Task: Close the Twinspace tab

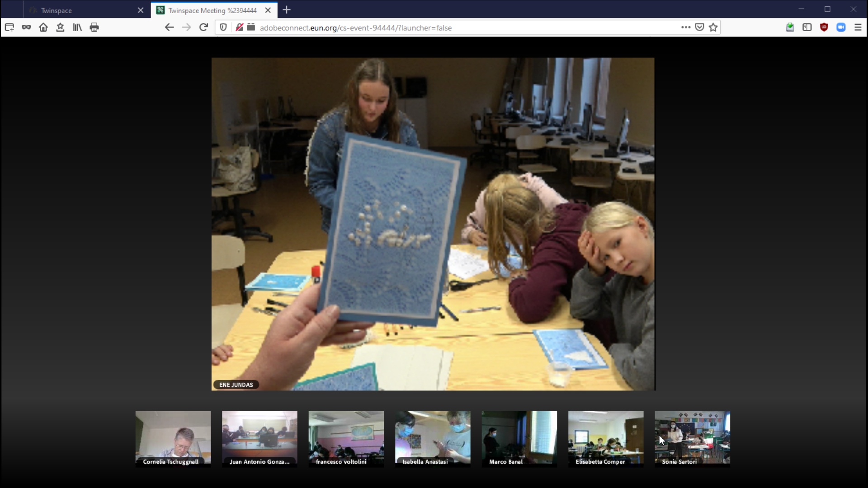Action: (x=141, y=10)
